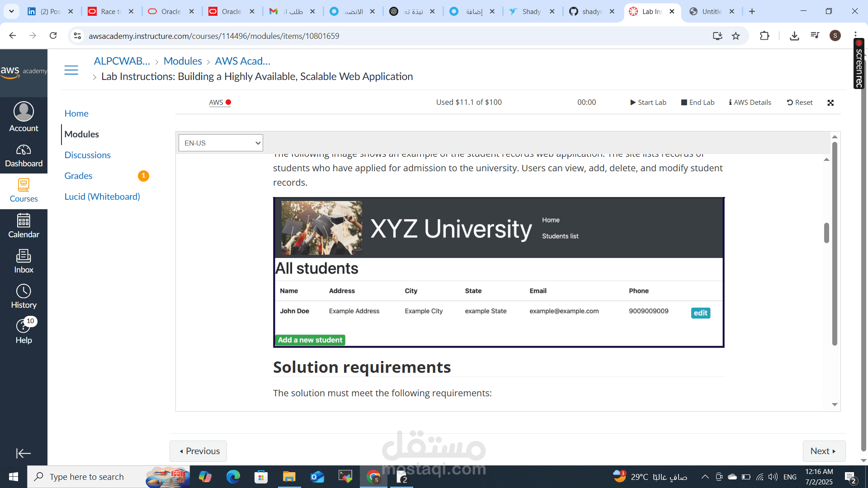Image resolution: width=868 pixels, height=488 pixels.
Task: Open a new browser tab with plus
Action: pos(752,11)
